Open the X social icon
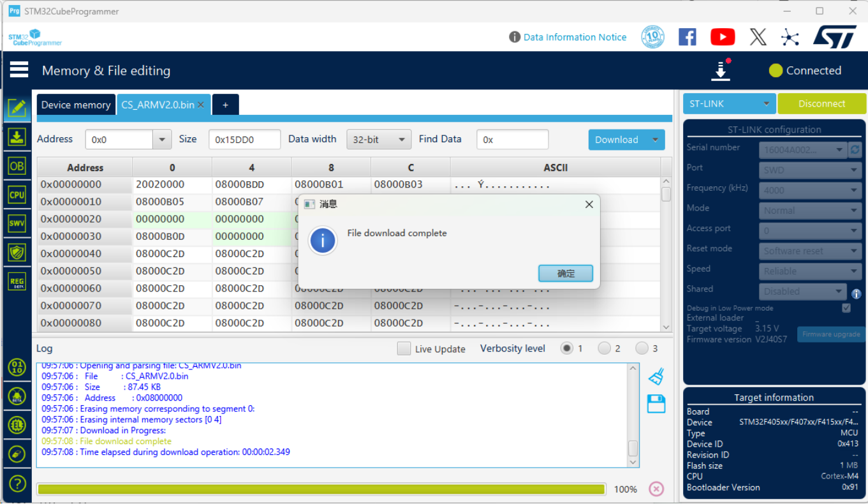This screenshot has width=868, height=504. click(758, 37)
